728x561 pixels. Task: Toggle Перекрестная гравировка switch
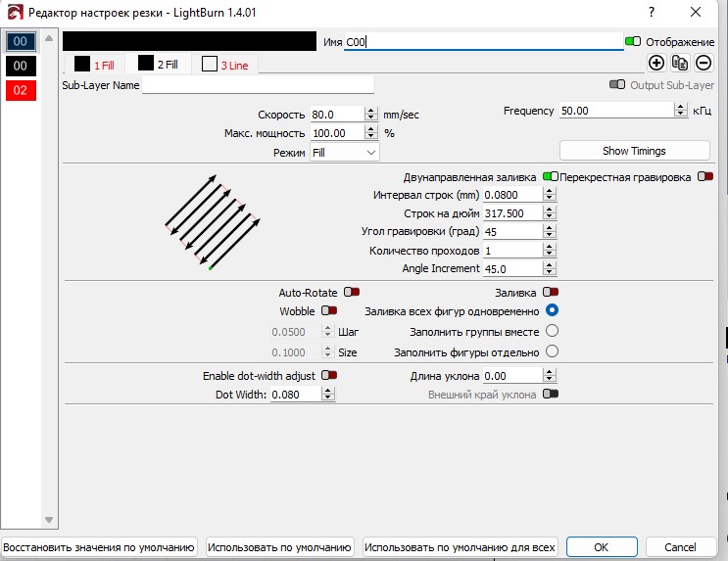705,176
